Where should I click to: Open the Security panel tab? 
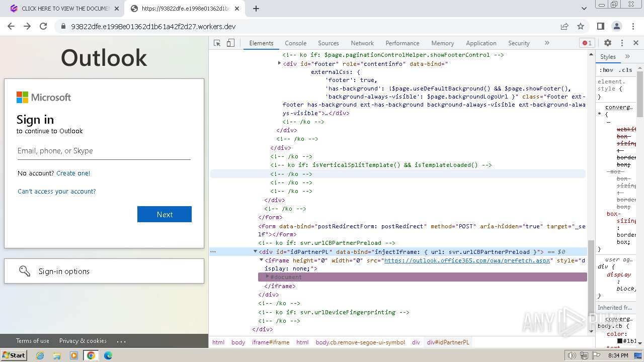coord(519,43)
